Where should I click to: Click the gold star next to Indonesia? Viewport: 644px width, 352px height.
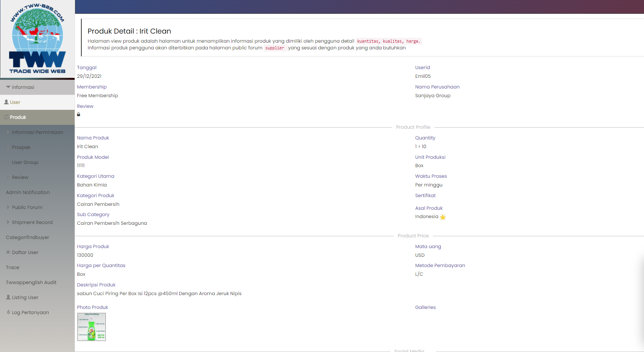pos(443,217)
